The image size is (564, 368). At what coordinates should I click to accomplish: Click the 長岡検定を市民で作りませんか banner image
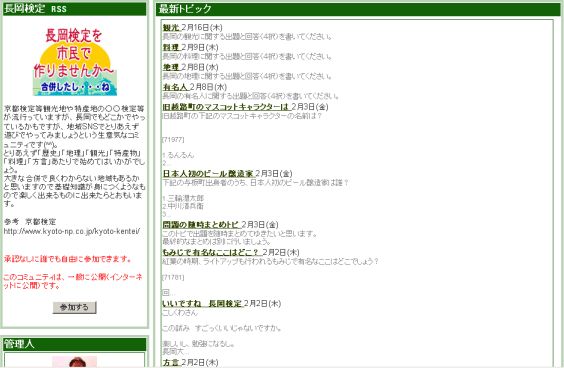pos(74,61)
